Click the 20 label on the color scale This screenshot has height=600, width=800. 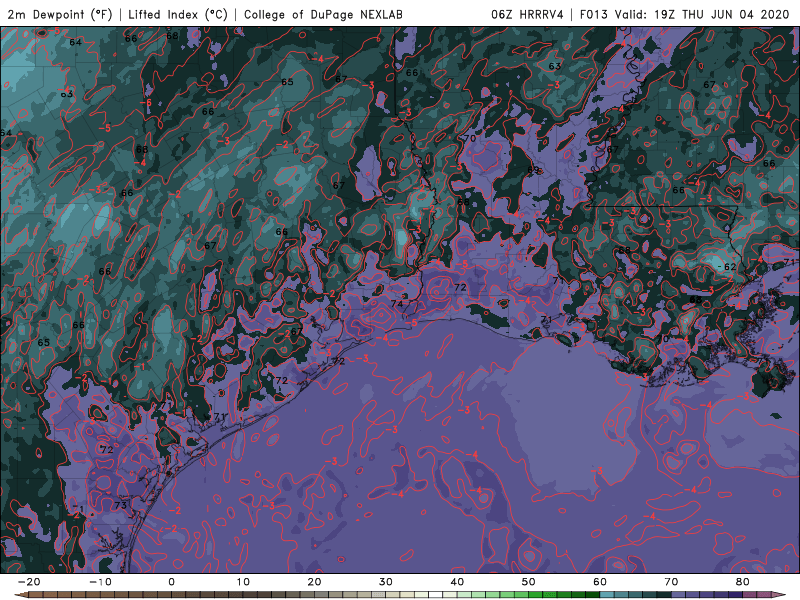[x=314, y=582]
